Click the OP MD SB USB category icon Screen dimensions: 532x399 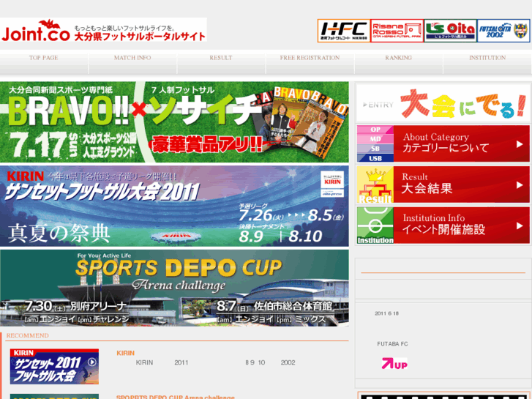(375, 143)
